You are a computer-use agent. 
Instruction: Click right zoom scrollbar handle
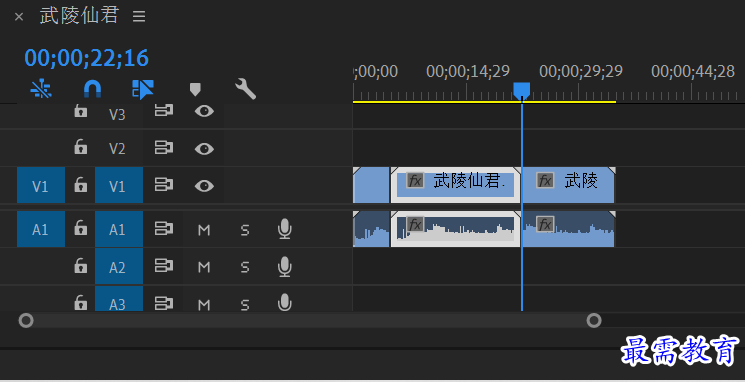[594, 321]
